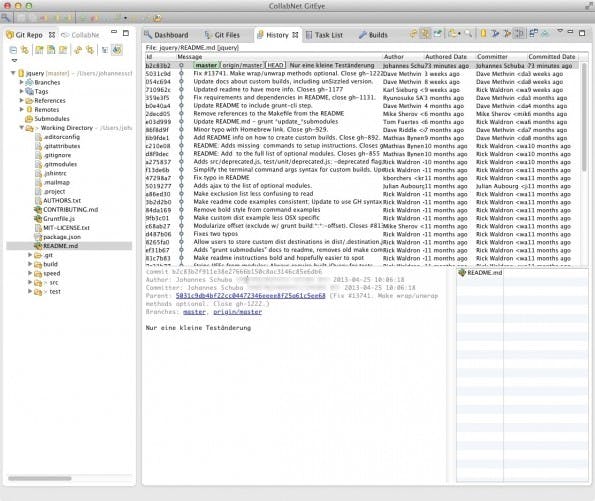Viewport: 595px width, 501px height.
Task: Toggle show all branches in History toolbar
Action: pyautogui.click(x=545, y=34)
